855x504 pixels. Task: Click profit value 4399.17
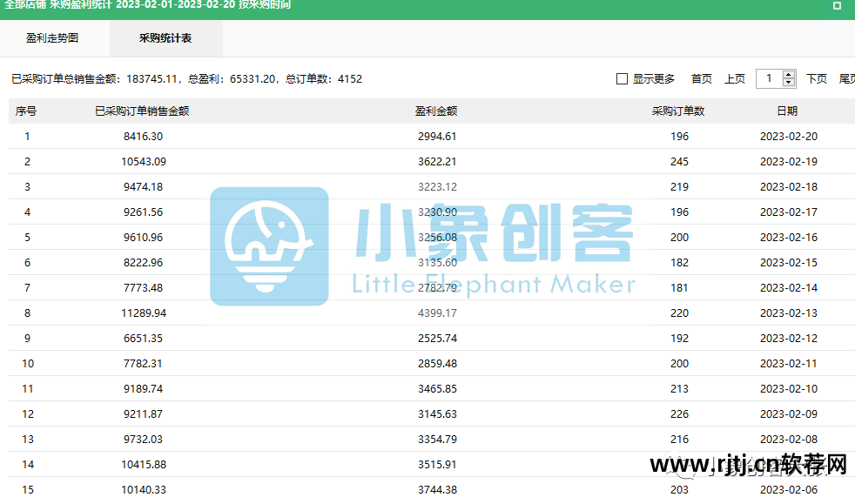pyautogui.click(x=437, y=313)
